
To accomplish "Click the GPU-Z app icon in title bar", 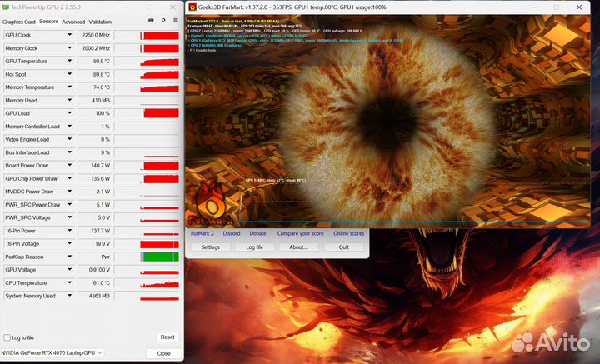I will pos(6,7).
